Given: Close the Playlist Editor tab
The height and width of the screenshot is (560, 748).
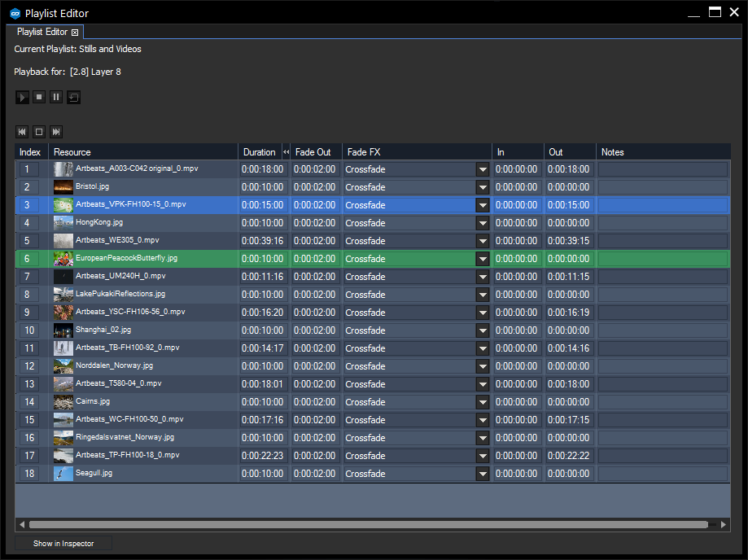Looking at the screenshot, I should click(75, 31).
